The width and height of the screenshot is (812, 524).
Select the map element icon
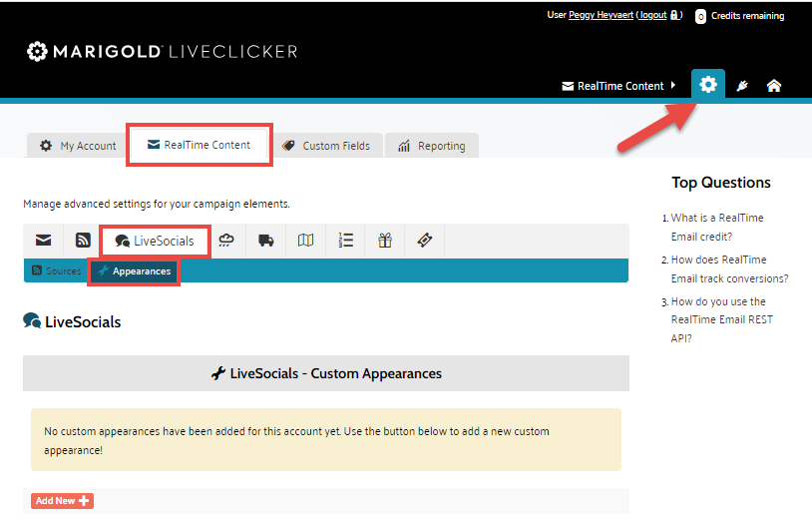(305, 241)
